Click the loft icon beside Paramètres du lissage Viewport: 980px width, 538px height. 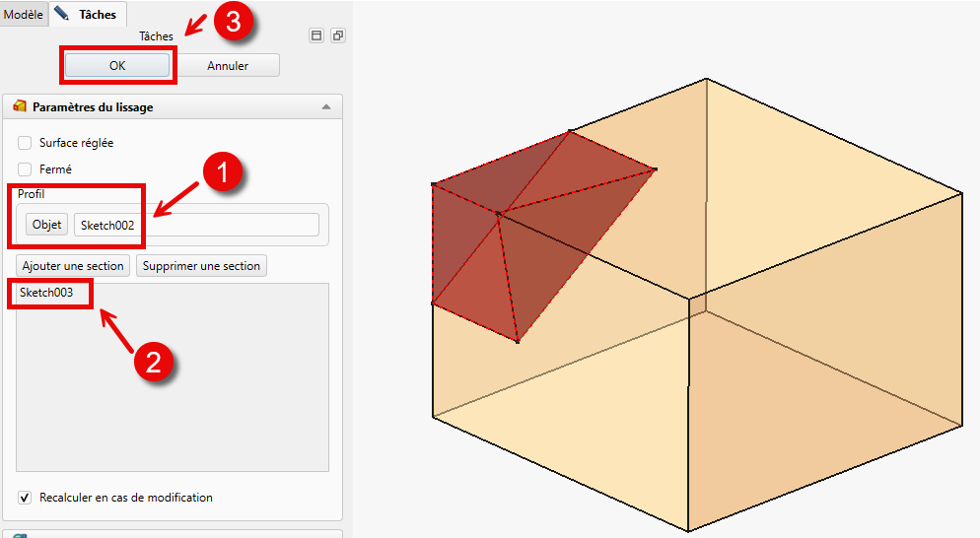coord(20,106)
